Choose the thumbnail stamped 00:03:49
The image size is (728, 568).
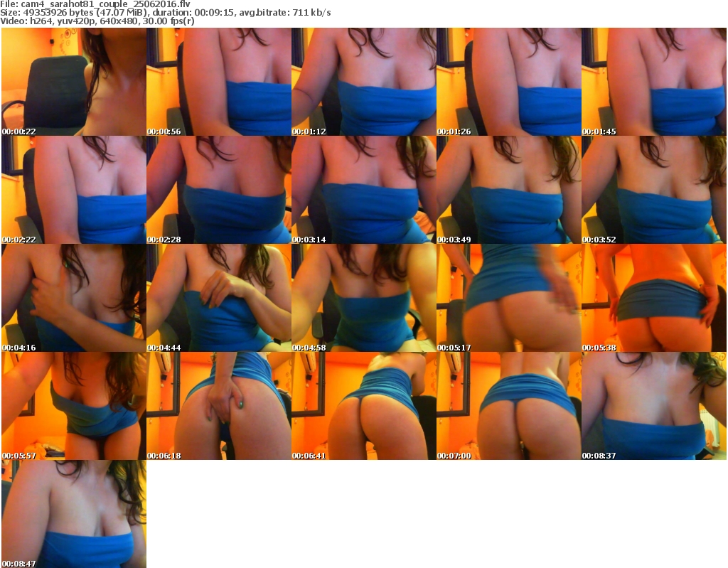coord(509,190)
